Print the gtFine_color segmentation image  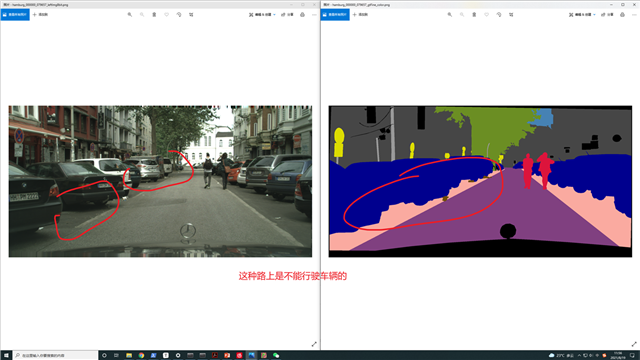pos(622,14)
